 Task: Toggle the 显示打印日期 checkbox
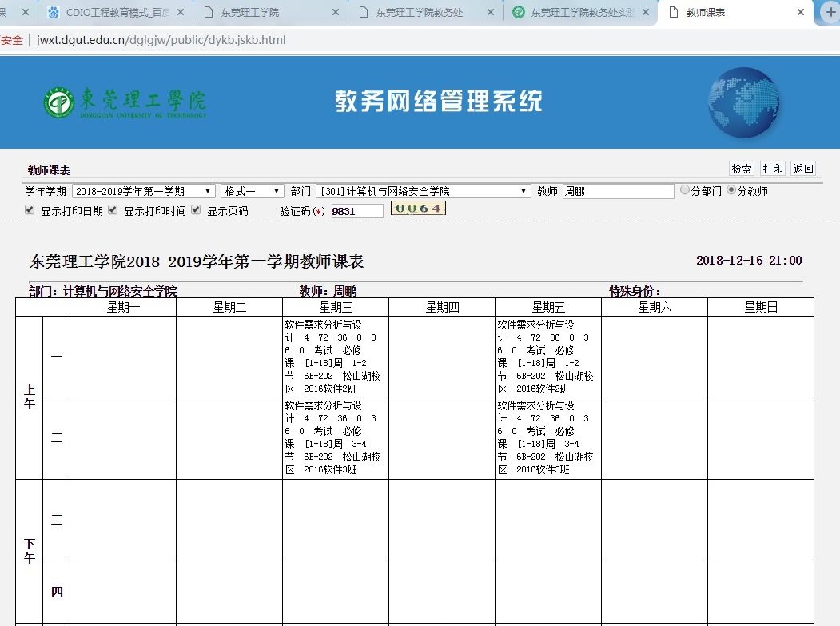pos(30,209)
